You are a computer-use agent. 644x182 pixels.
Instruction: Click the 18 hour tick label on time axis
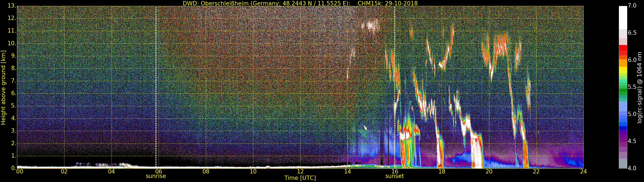442,172
